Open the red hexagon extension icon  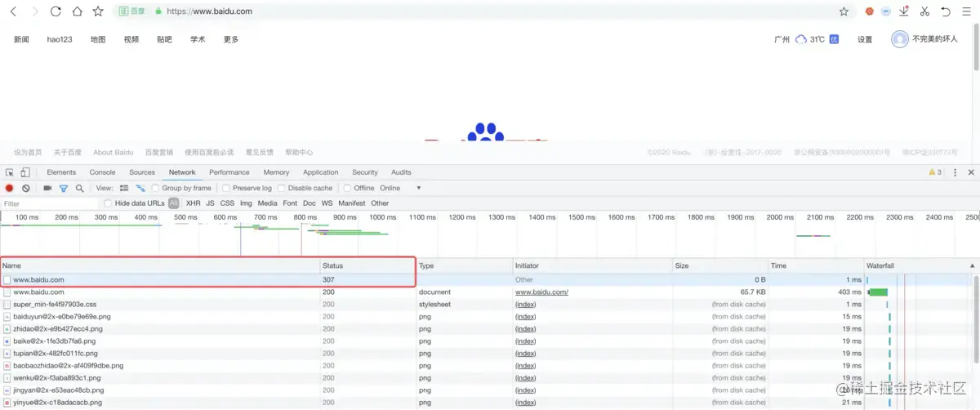pyautogui.click(x=870, y=11)
